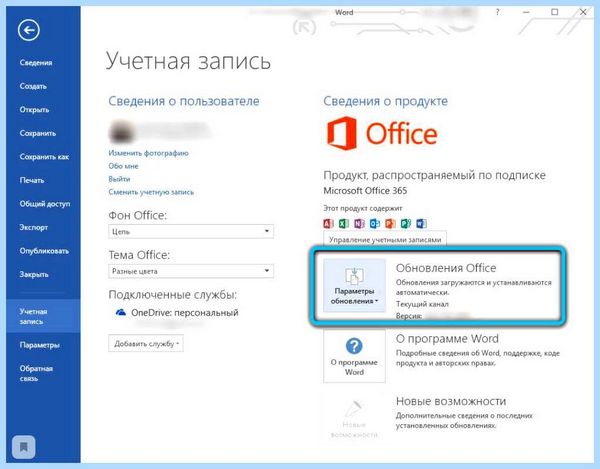Click the Publisher app icon

pos(406,223)
